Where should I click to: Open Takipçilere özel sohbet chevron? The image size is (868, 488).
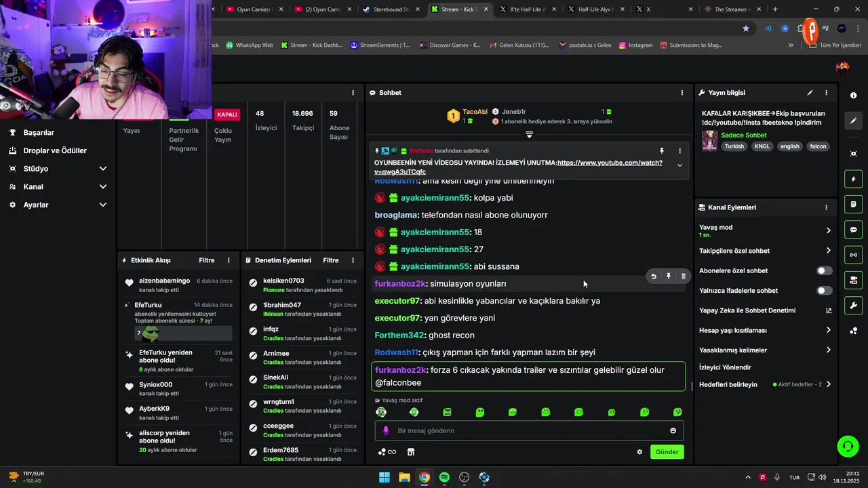pos(828,251)
